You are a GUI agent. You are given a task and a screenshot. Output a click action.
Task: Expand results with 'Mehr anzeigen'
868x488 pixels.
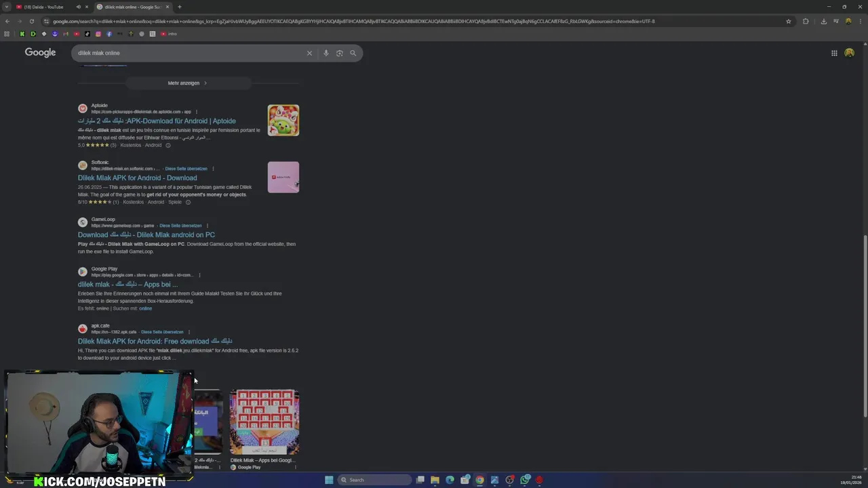click(188, 83)
